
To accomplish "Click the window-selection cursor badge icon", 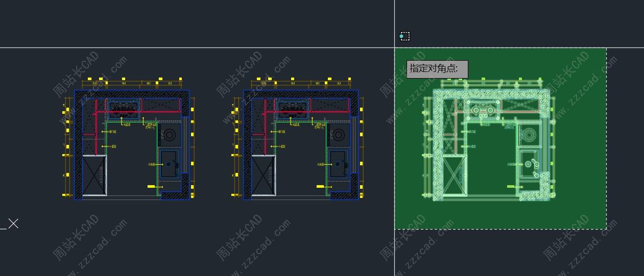I will pos(404,36).
